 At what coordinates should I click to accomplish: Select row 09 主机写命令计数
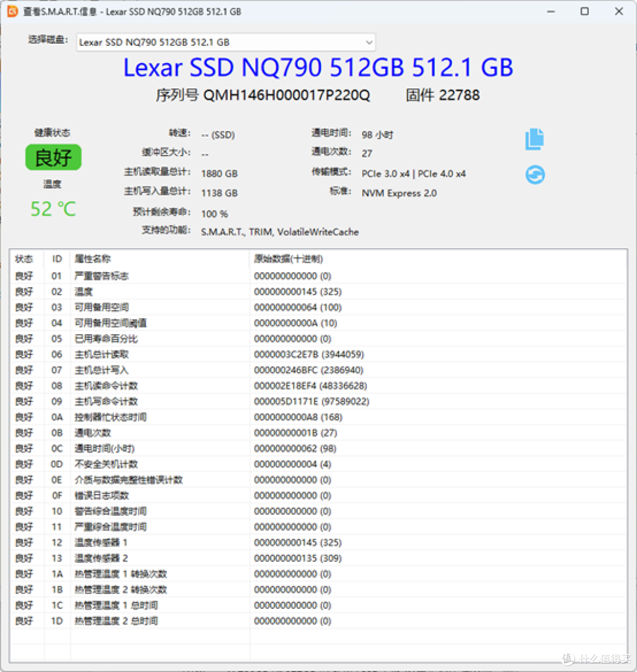pyautogui.click(x=318, y=401)
